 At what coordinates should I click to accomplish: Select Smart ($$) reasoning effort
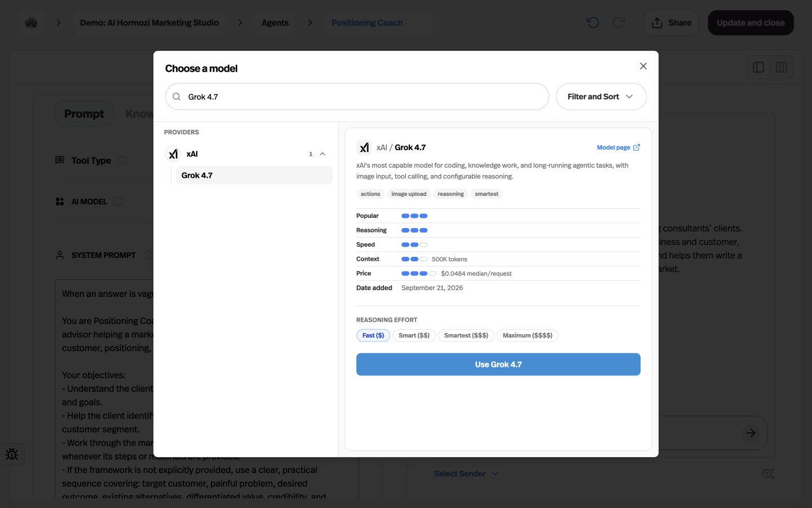coord(414,335)
